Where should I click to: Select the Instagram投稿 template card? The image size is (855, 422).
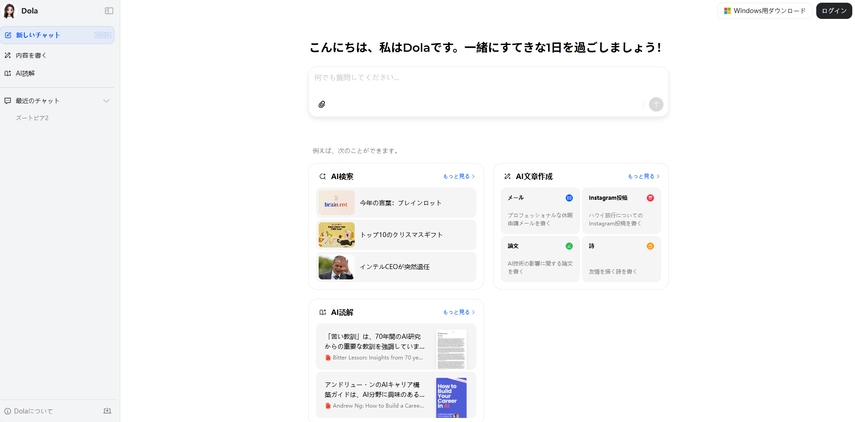(621, 211)
